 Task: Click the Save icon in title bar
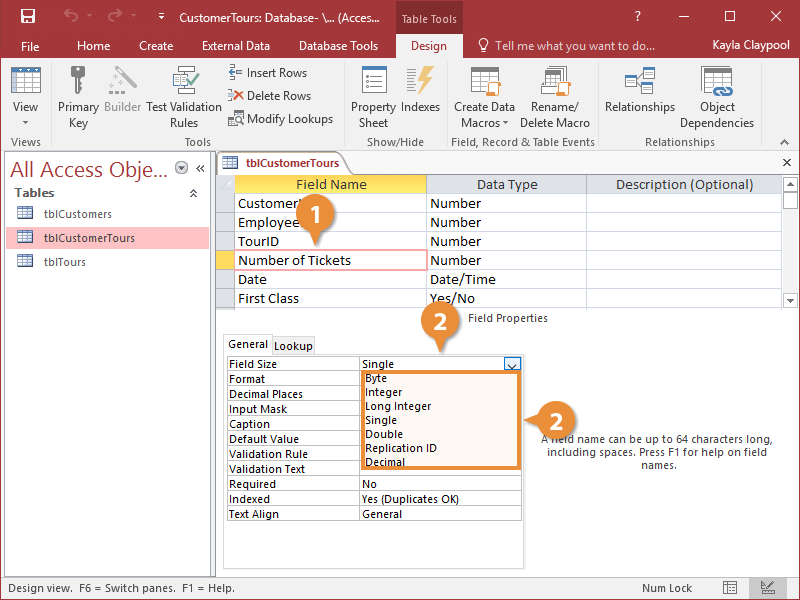click(x=28, y=17)
